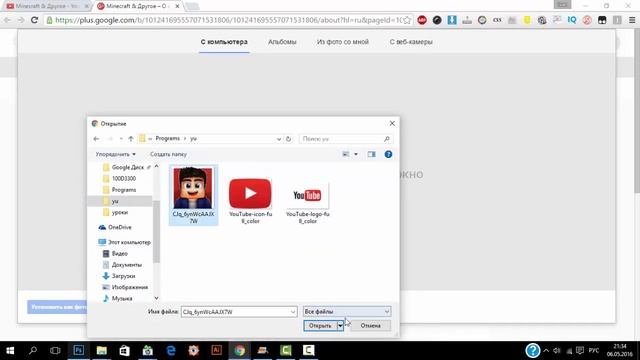The height and width of the screenshot is (360, 640).
Task: Click the IQ extension icon
Action: tap(572, 20)
